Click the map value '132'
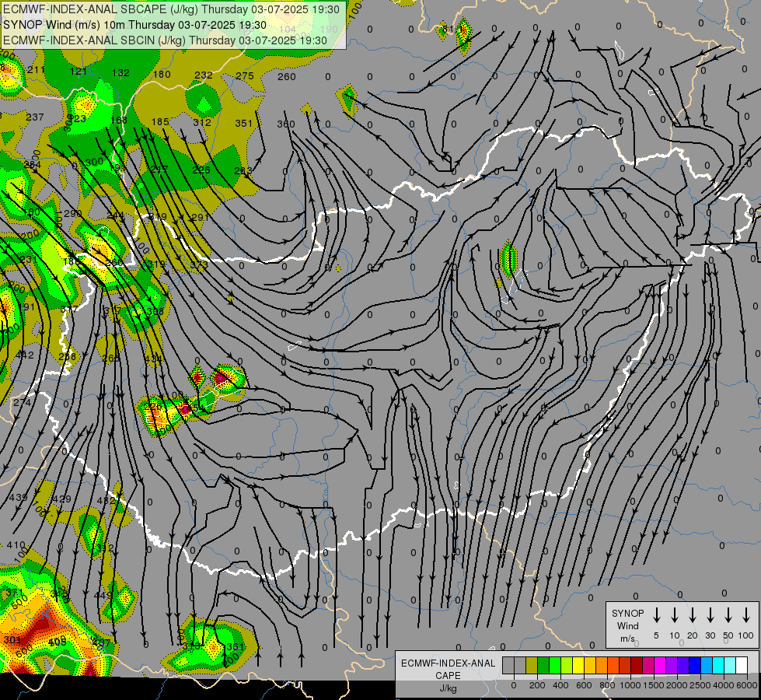The width and height of the screenshot is (761, 700). [x=120, y=73]
